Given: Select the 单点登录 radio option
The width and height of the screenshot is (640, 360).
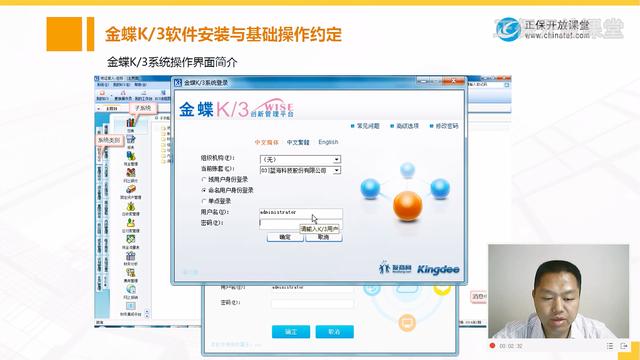Looking at the screenshot, I should tap(204, 201).
